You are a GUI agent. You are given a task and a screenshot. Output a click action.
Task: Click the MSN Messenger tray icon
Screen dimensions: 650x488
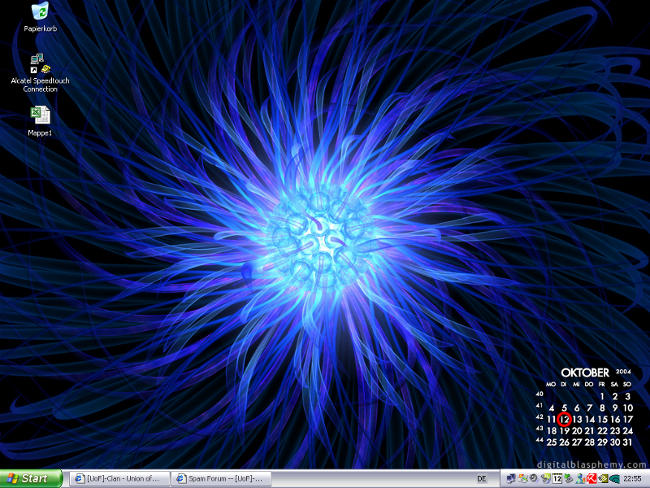(579, 479)
